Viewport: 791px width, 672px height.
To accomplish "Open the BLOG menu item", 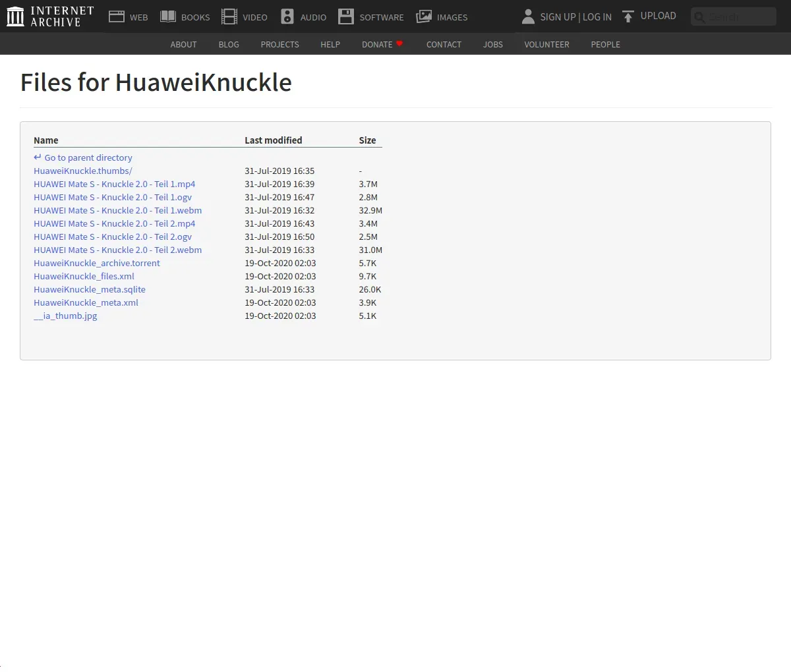I will tap(229, 44).
